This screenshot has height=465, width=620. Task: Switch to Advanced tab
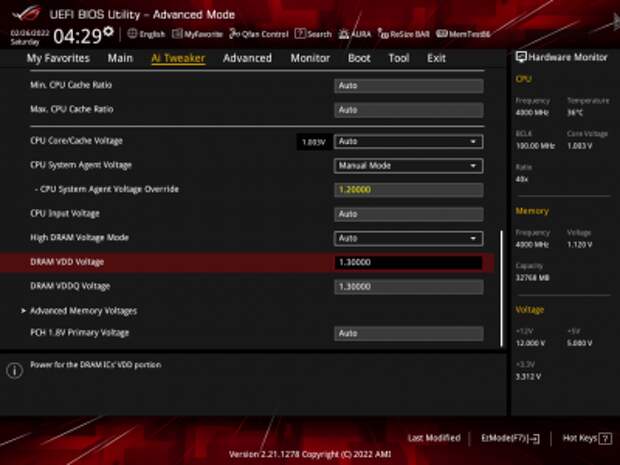247,58
